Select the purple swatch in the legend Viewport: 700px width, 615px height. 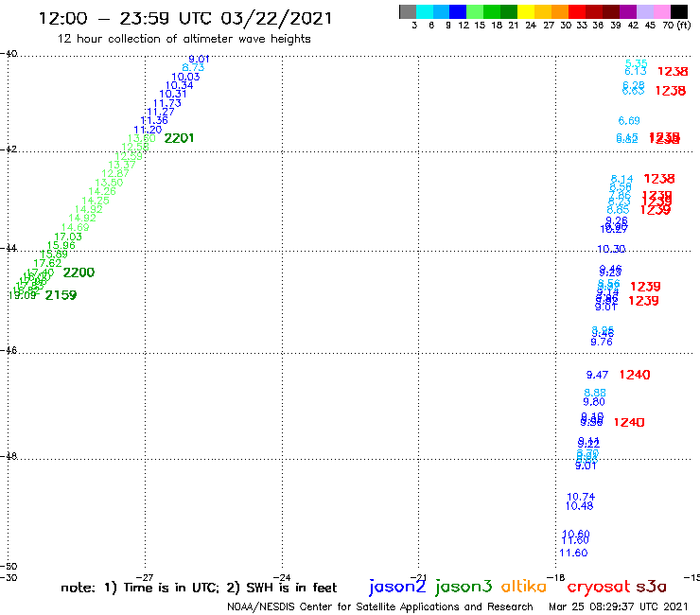click(628, 11)
